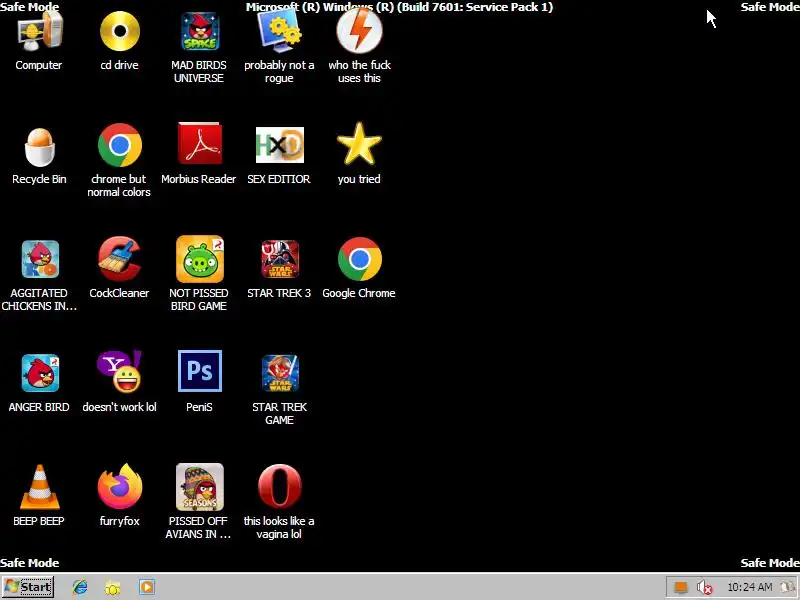Click the orange system tray notification icon
Screen dimensions: 800x600
[x=681, y=587]
